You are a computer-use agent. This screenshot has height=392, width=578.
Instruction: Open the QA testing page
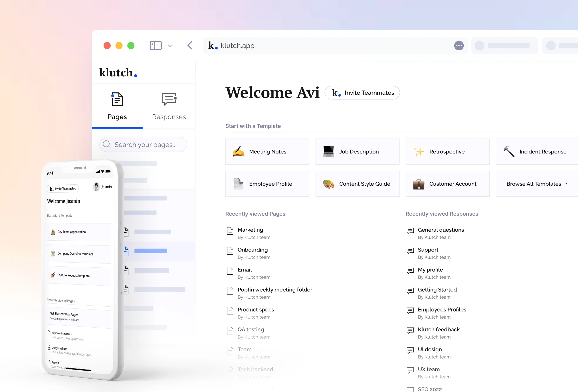(251, 329)
